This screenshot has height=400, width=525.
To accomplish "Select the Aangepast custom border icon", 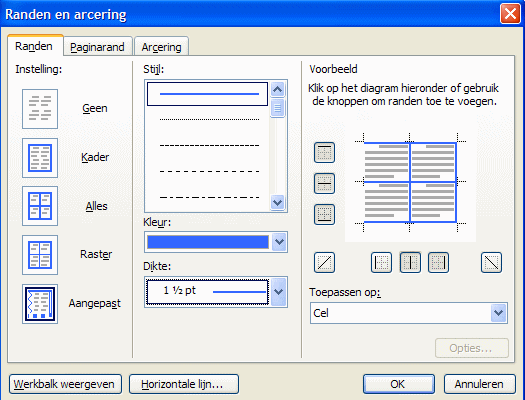I will 40,304.
